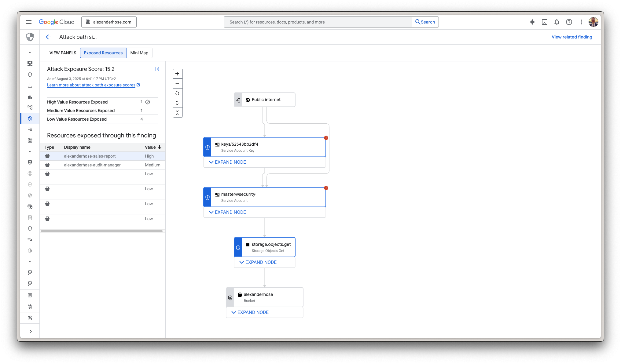Viewport: 621px width, 364px height.
Task: Click the alert badge on master@security node
Action: coord(326,188)
